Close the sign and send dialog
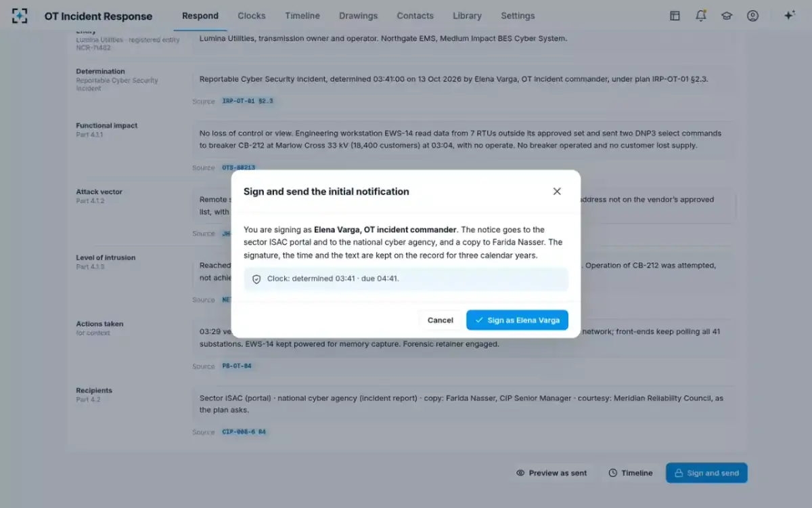812x508 pixels. tap(557, 192)
